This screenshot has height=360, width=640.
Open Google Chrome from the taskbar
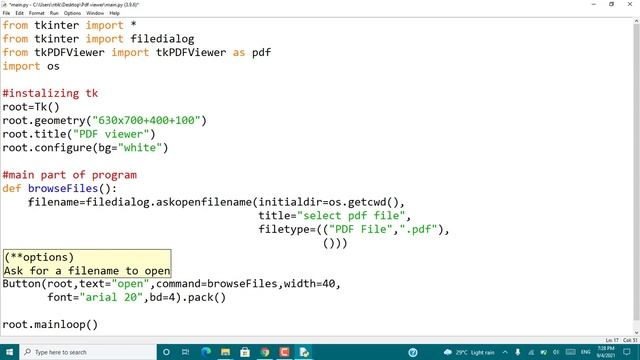click(264, 352)
